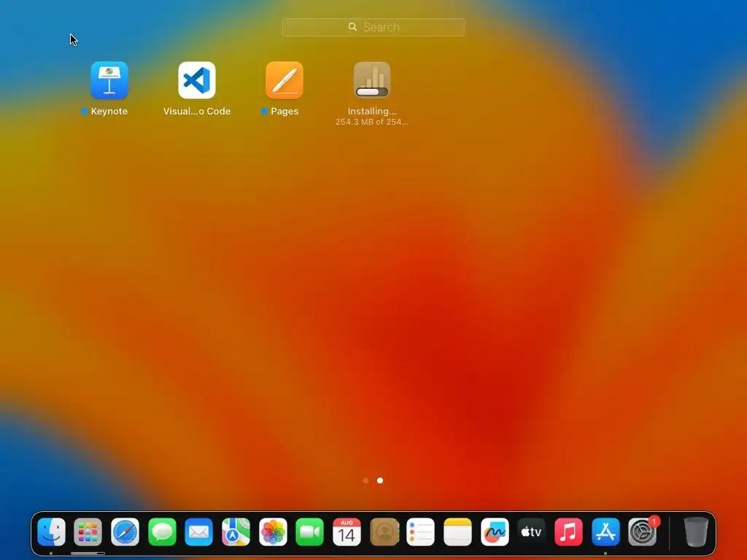This screenshot has height=560, width=747.
Task: Open Notes from the Dock
Action: coord(458,532)
